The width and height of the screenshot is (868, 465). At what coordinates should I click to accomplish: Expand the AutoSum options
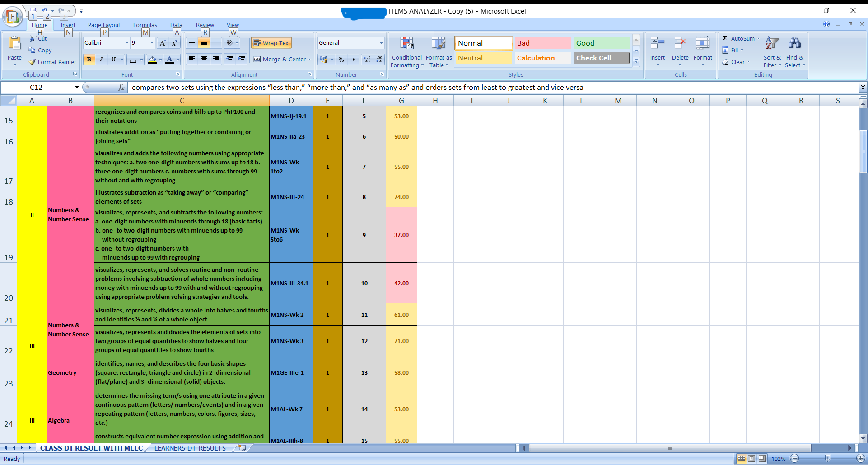click(x=758, y=38)
